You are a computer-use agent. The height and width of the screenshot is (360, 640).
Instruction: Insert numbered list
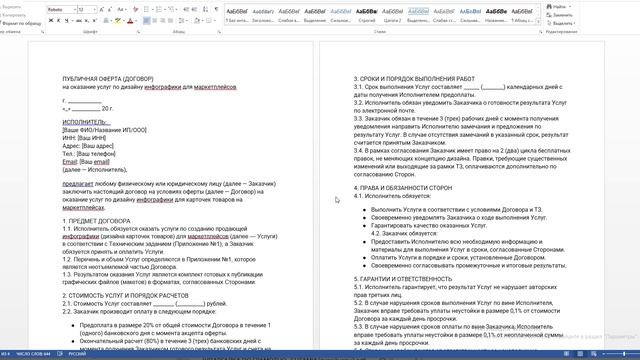click(159, 9)
